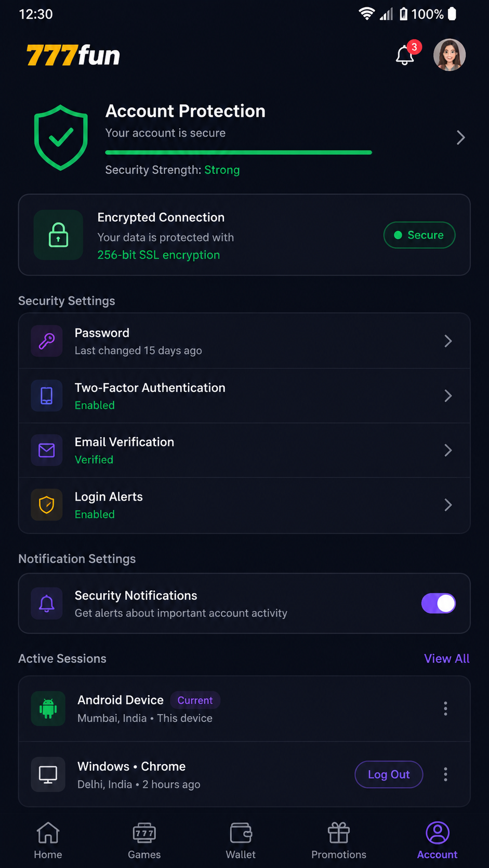The width and height of the screenshot is (489, 868).
Task: Open Two-Factor Authentication settings chevron
Action: click(448, 396)
